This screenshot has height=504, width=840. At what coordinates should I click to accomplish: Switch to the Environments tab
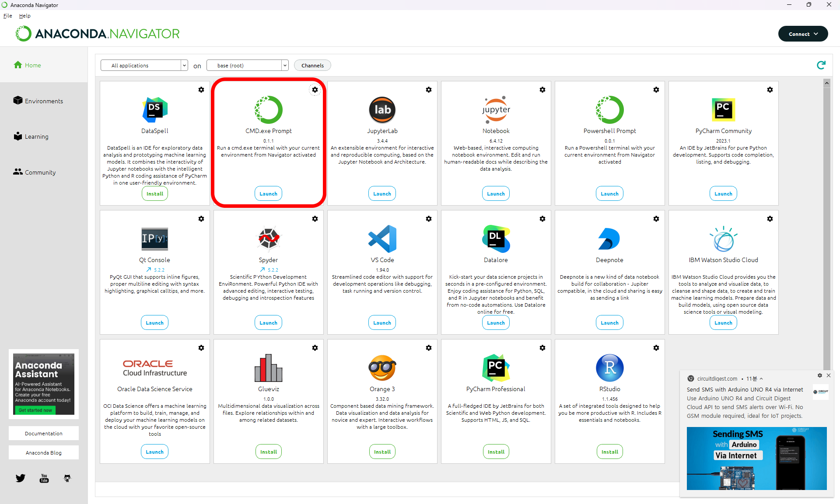tap(43, 101)
